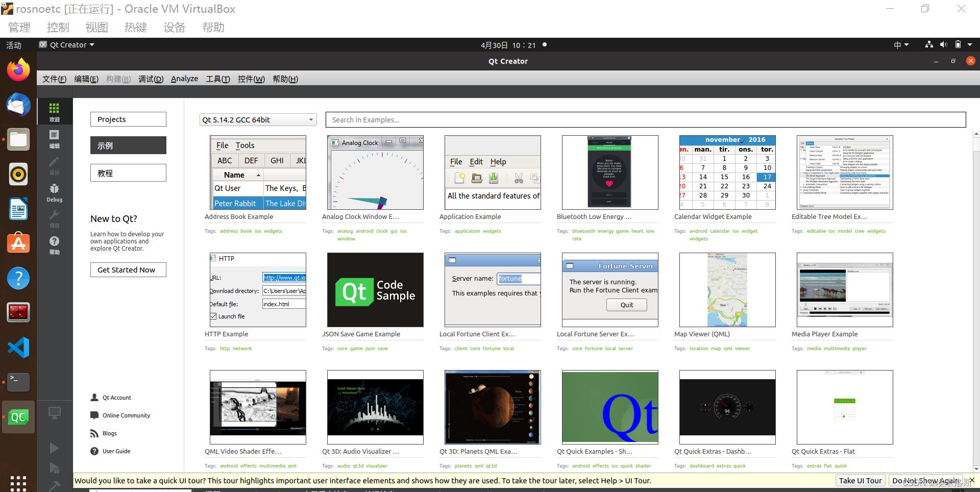The image size is (980, 492).
Task: Dismiss the UI tour info bar
Action: point(972,480)
